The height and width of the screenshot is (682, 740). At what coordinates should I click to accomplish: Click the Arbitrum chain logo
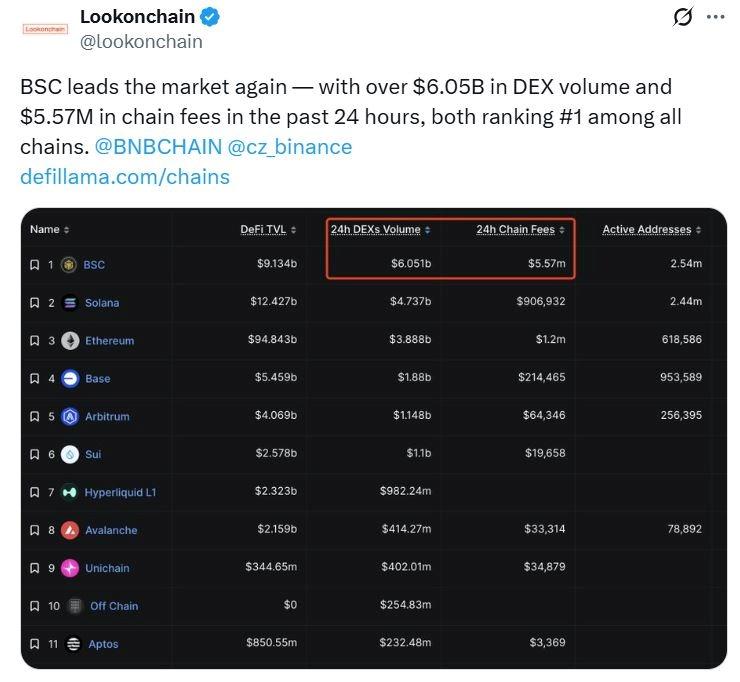(70, 417)
